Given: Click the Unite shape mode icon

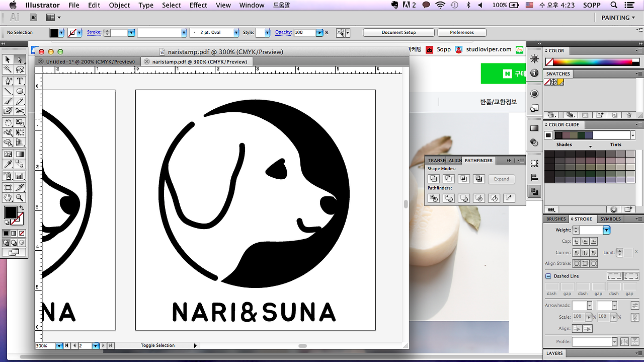Looking at the screenshot, I should point(433,179).
